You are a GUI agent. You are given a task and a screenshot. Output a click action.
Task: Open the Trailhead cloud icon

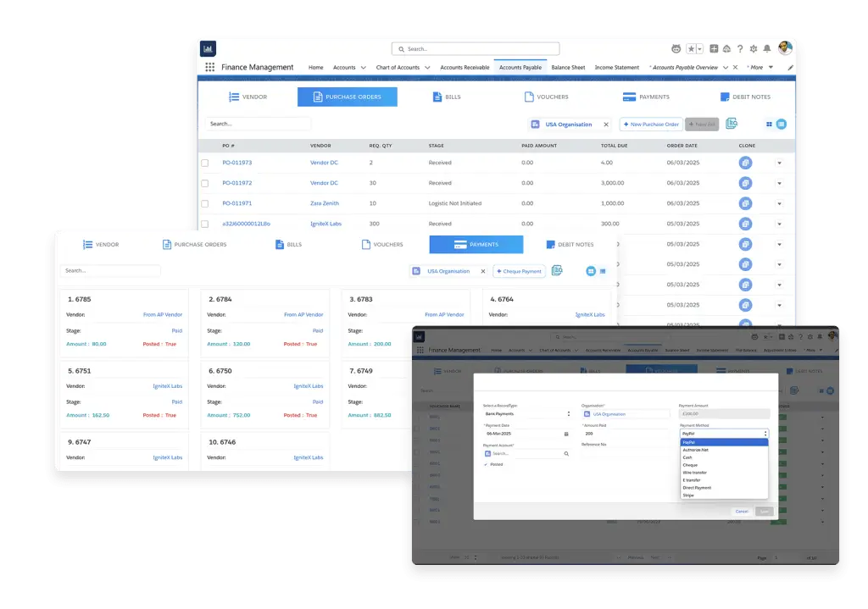point(726,48)
